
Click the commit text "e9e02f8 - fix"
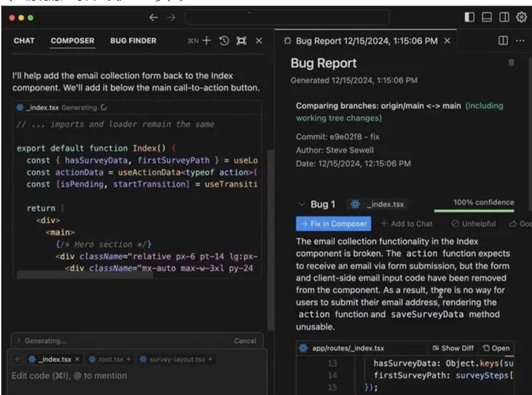click(354, 137)
